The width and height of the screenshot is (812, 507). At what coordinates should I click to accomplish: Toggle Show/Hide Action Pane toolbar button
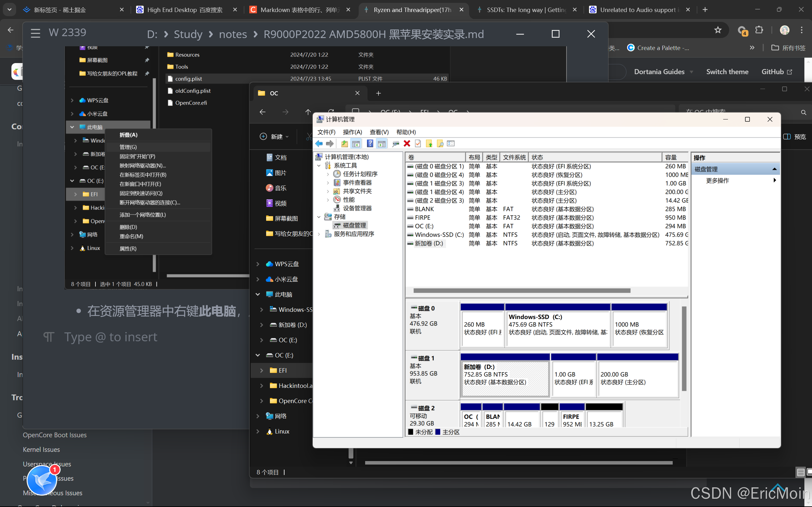[x=382, y=144]
